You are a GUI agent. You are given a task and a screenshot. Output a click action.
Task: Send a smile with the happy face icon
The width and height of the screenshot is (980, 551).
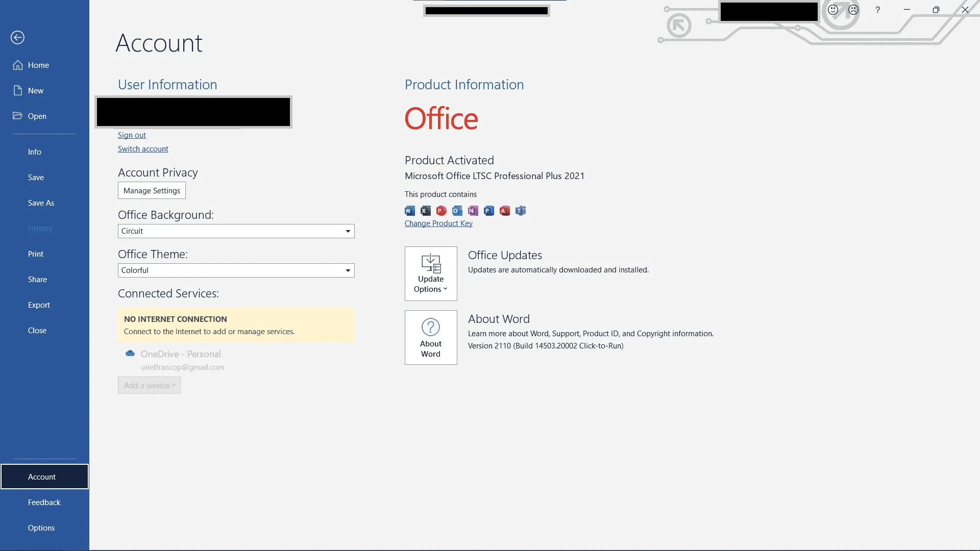[x=833, y=10]
